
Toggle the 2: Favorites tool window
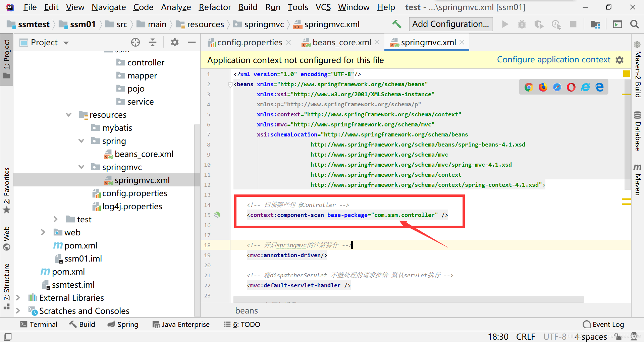coord(7,190)
